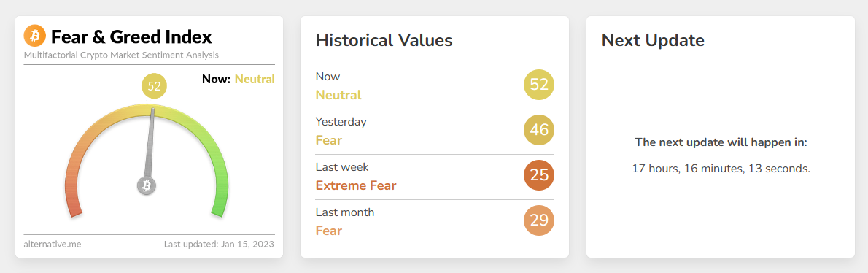The width and height of the screenshot is (868, 273).
Task: Click the 46 circle for Yesterday
Action: 538,130
